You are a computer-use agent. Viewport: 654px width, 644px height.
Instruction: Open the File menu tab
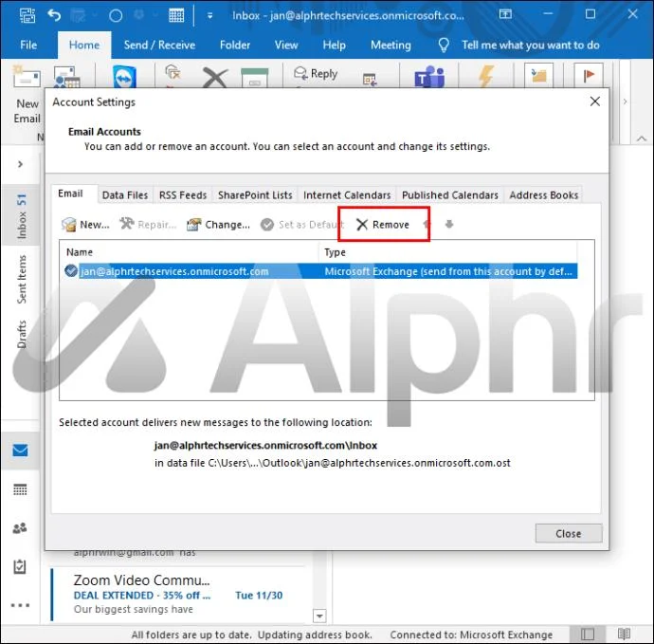[x=28, y=46]
